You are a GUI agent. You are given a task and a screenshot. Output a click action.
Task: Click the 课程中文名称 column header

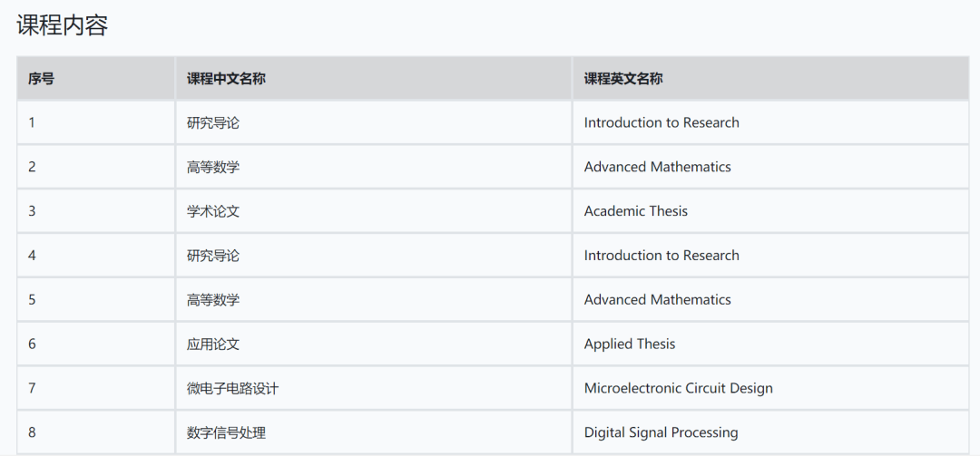tap(226, 79)
